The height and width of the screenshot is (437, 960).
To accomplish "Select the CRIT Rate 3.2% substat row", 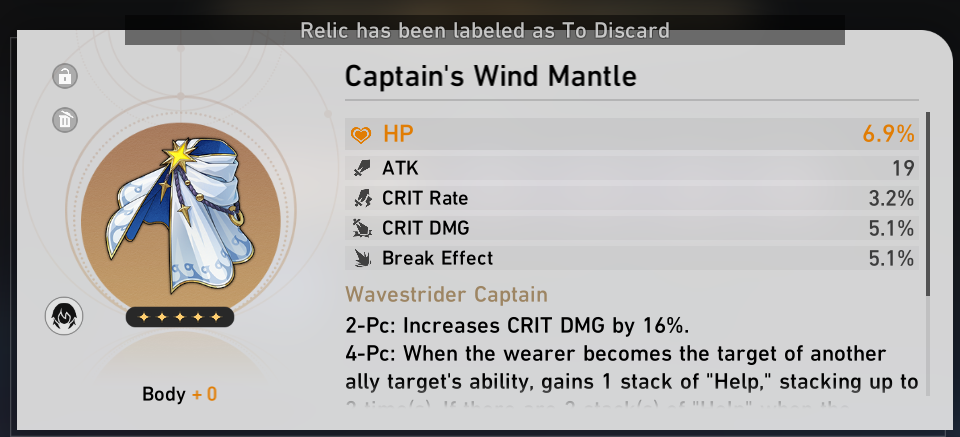I will [x=632, y=199].
